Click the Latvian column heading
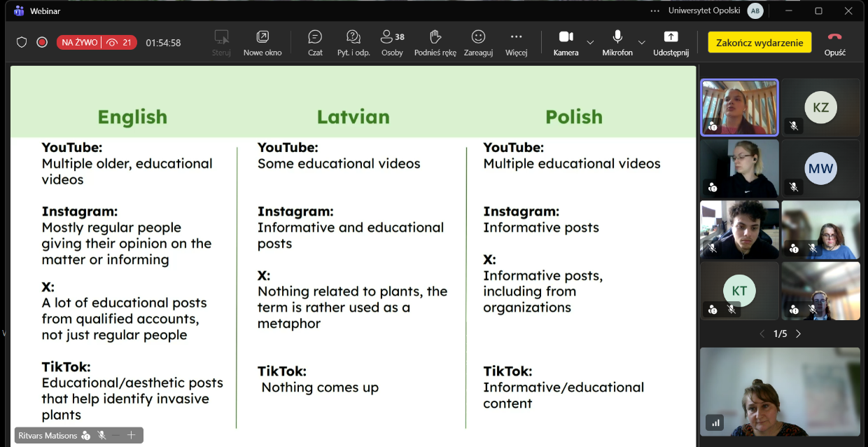Screen dimensions: 868x447 pyautogui.click(x=353, y=116)
